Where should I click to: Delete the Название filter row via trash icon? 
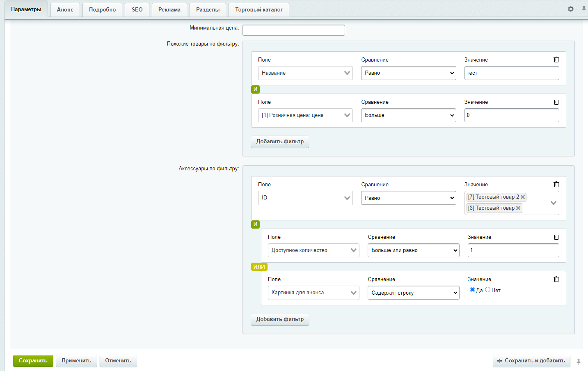[x=556, y=60]
